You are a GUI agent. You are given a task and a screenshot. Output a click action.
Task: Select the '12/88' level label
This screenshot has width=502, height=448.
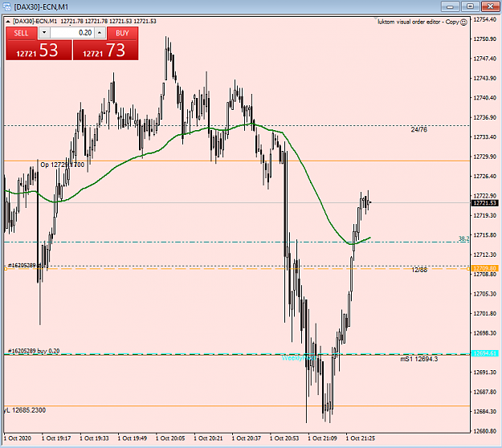click(x=419, y=270)
